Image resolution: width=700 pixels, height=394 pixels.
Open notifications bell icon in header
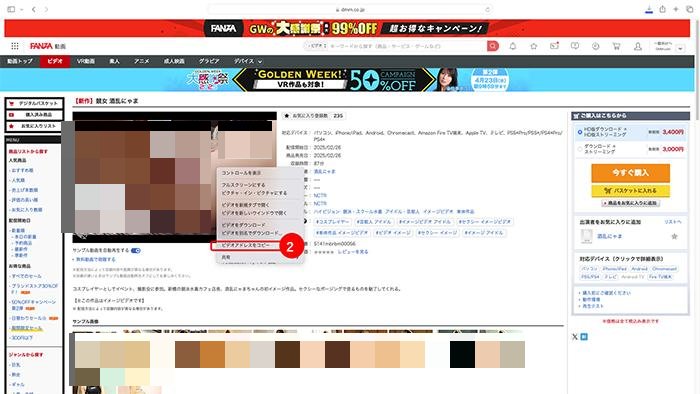coord(513,46)
